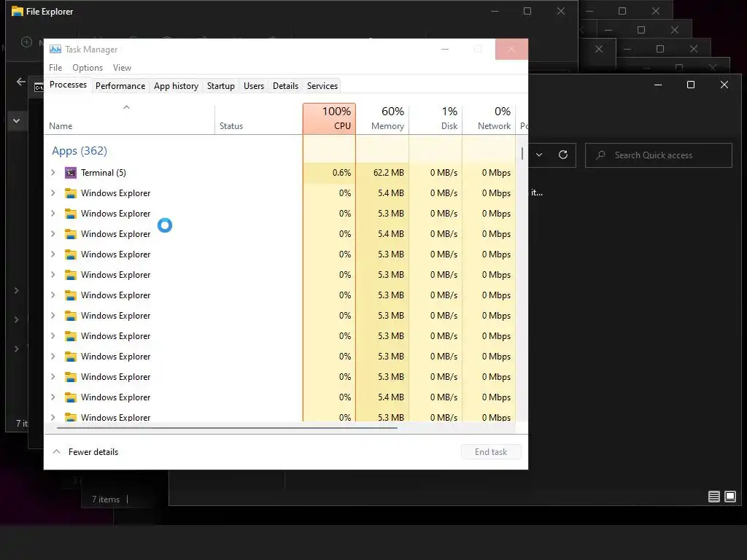Sort by the 100% CPU column header

[x=329, y=119]
